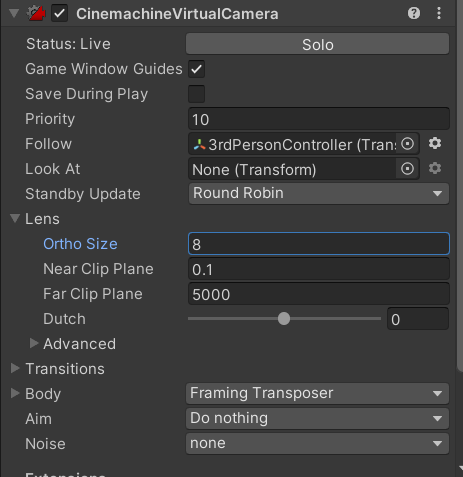Click the CinemachineVirtualCamera component icon
Viewport: 463px width, 477px height.
(x=36, y=13)
